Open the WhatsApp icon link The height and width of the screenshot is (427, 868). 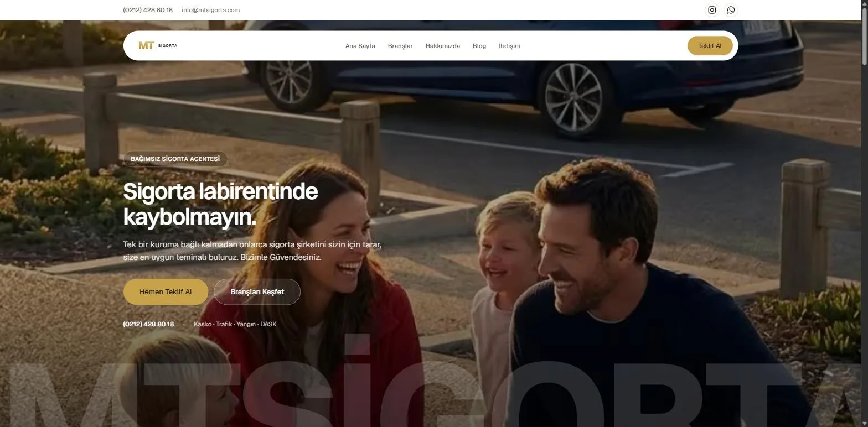click(x=731, y=10)
